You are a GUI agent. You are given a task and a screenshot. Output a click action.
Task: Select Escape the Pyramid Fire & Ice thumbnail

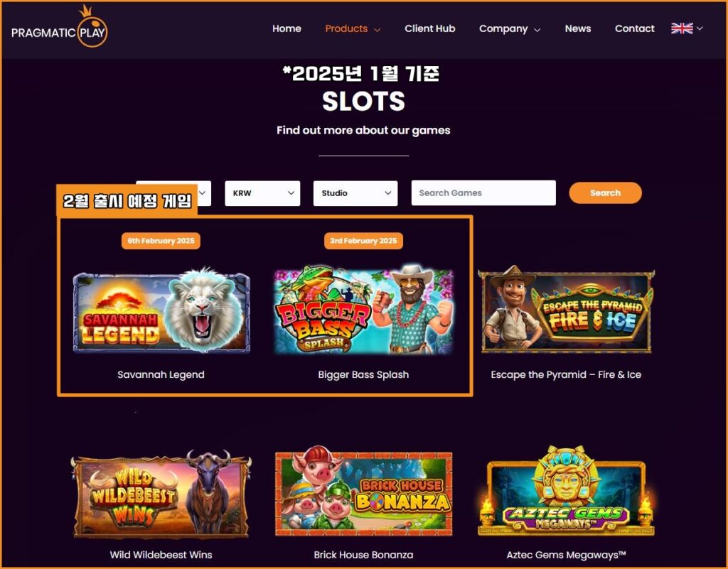tap(566, 310)
